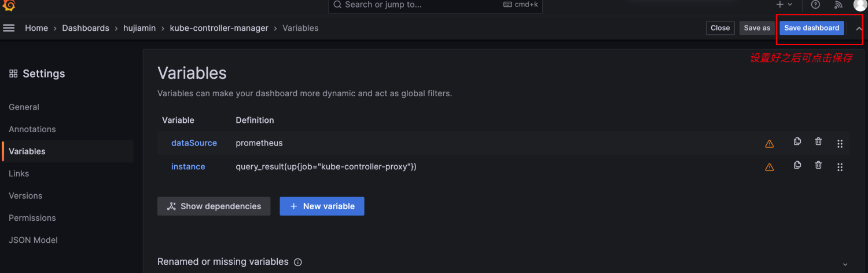Duplicate the instance variable
Viewport: 868px width, 273px height.
point(797,165)
